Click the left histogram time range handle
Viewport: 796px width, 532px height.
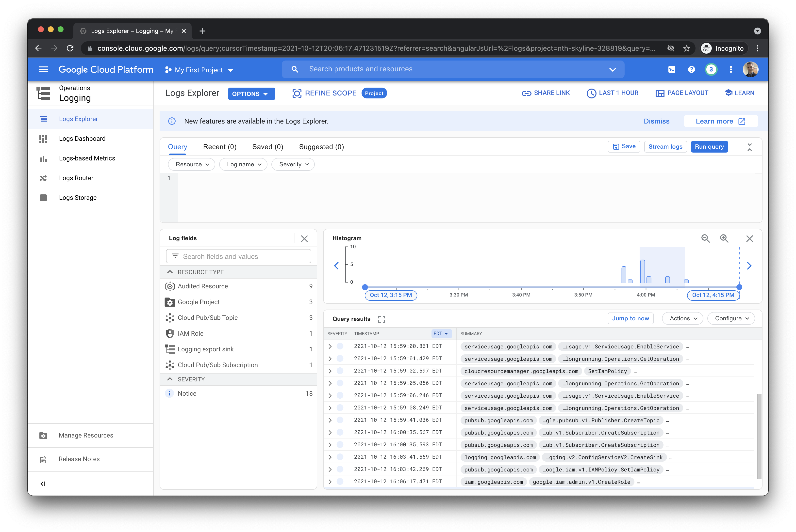(x=365, y=287)
